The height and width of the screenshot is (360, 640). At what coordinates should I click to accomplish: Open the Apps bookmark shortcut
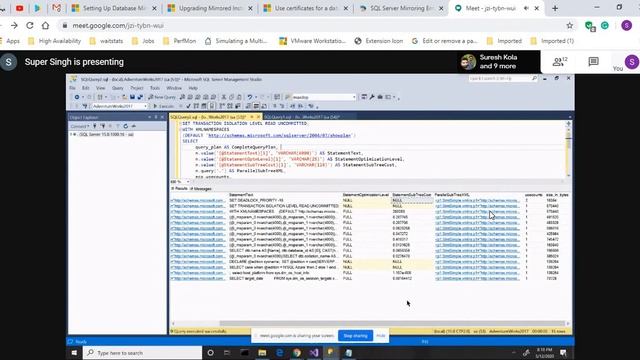tap(11, 41)
